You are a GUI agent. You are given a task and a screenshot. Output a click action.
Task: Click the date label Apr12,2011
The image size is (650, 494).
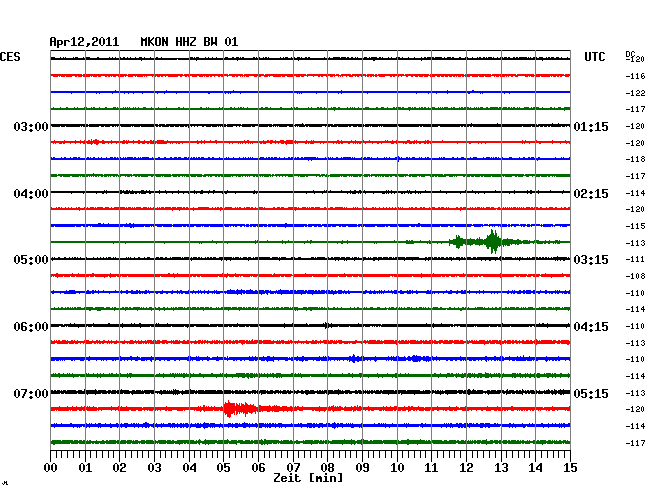[x=84, y=42]
